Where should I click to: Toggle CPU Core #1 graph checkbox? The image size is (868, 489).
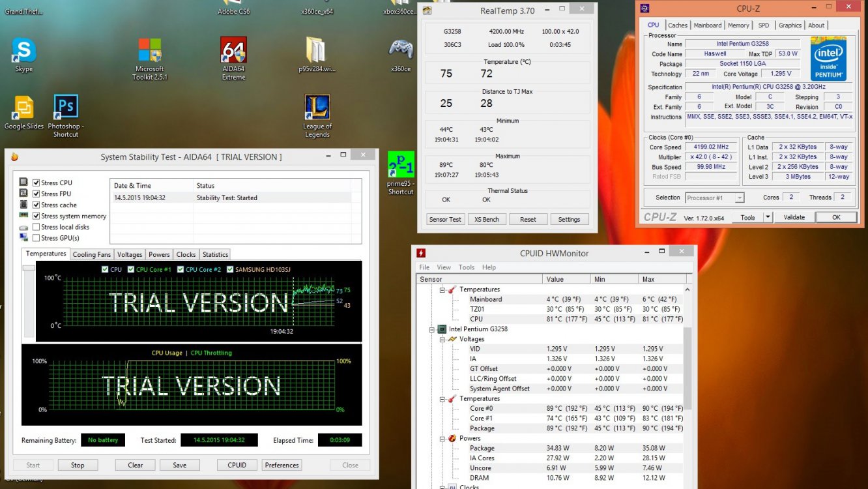131,269
